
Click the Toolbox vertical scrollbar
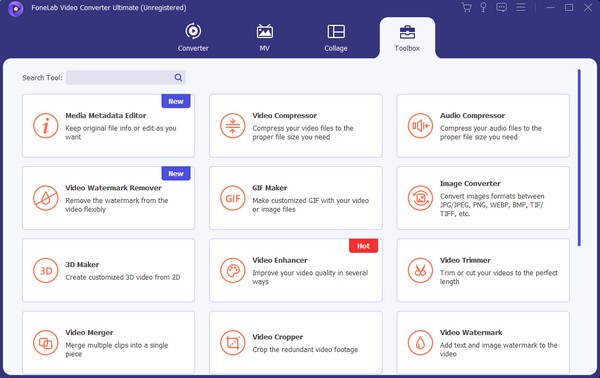pyautogui.click(x=579, y=158)
